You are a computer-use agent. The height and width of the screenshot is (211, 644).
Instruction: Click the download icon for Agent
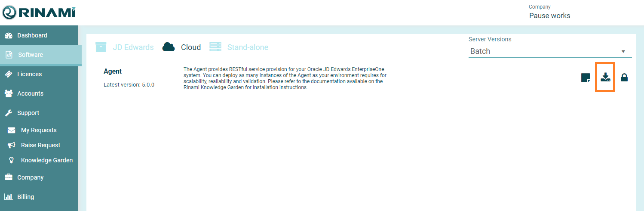[x=605, y=78]
